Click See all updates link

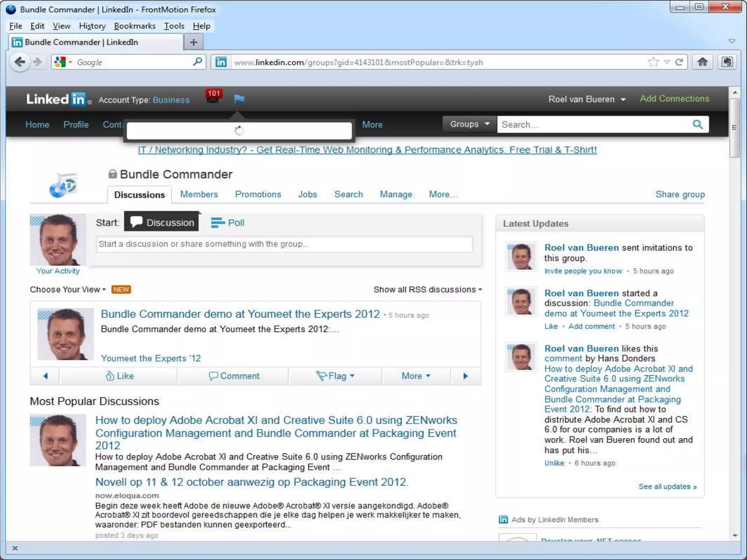tap(667, 487)
